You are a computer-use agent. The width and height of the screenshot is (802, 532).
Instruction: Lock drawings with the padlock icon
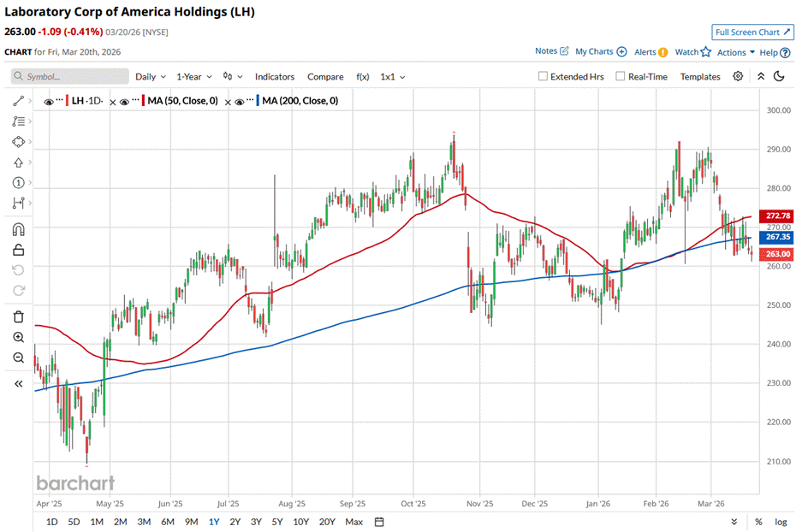[18, 250]
